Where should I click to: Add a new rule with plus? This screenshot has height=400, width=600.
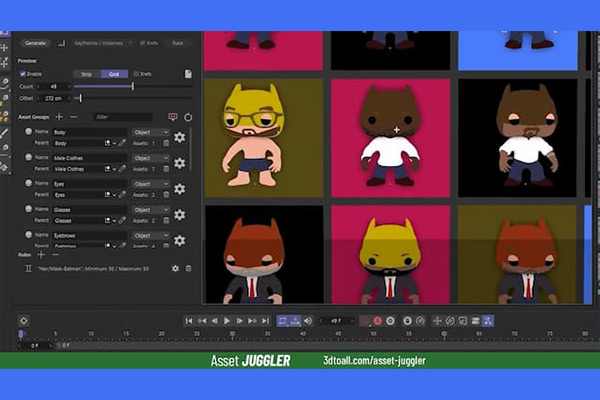tap(41, 255)
